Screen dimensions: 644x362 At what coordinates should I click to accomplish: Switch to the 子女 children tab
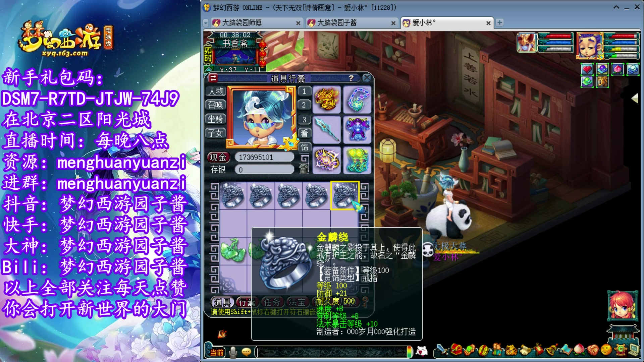(x=216, y=133)
